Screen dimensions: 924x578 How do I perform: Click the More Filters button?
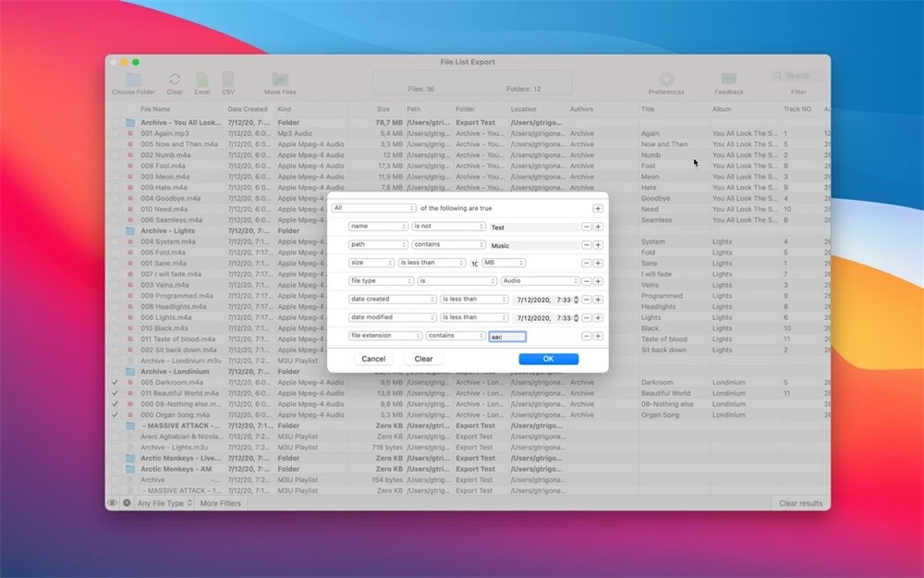coord(221,503)
